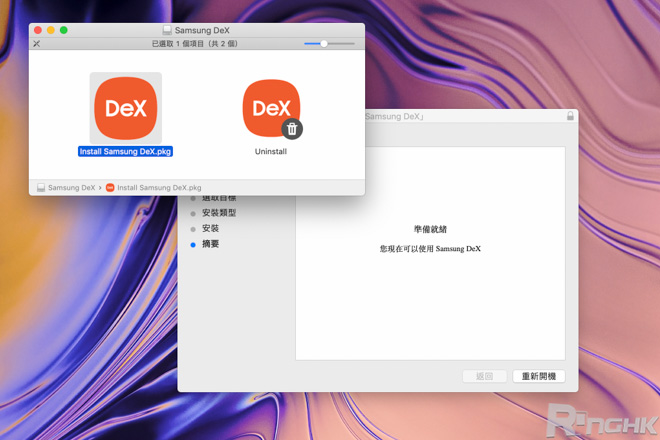
Task: Click the disk icon in the path bar
Action: coord(41,188)
